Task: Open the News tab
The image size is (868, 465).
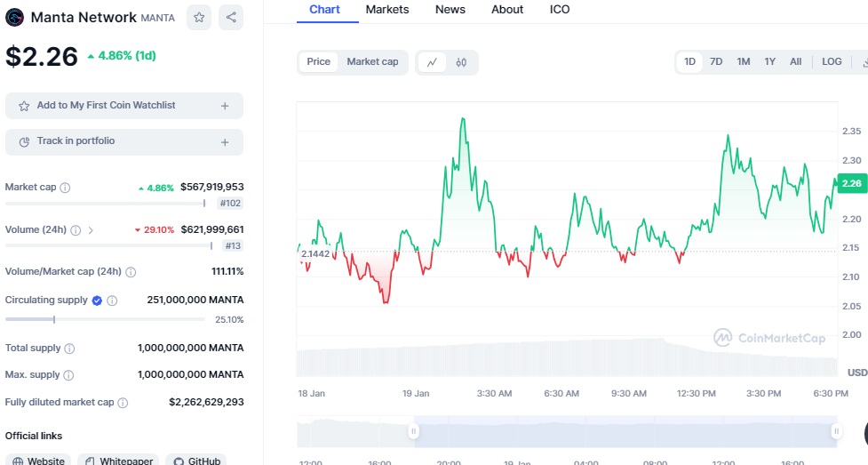Action: [x=450, y=10]
